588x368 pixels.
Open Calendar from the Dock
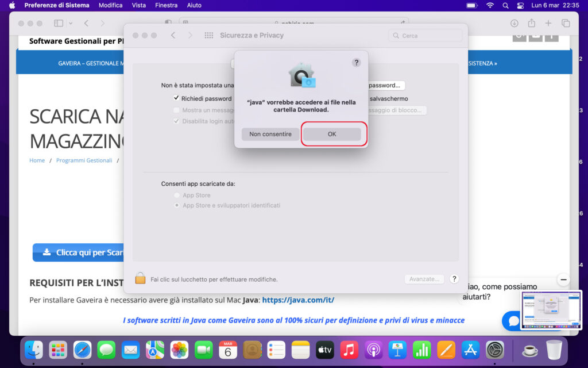click(227, 350)
